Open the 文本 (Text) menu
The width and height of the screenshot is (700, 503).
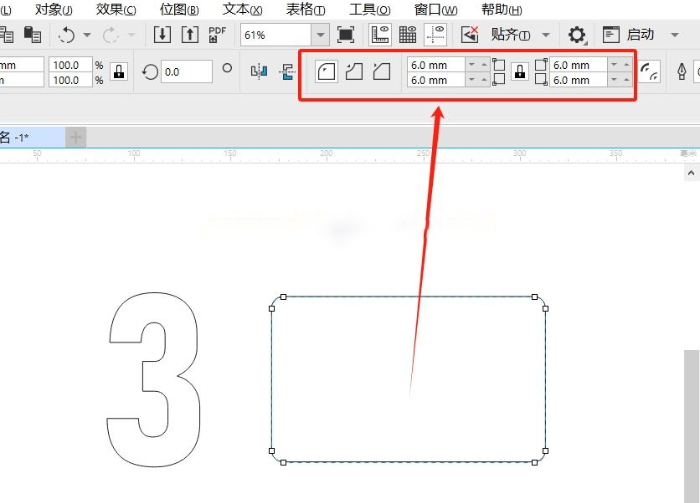tap(242, 9)
